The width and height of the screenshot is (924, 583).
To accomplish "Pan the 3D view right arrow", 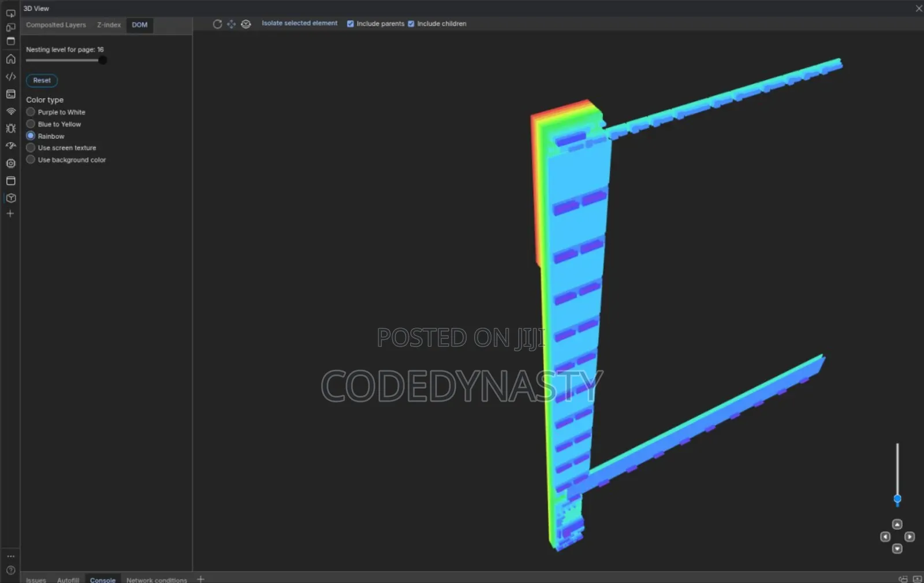I will (x=910, y=537).
